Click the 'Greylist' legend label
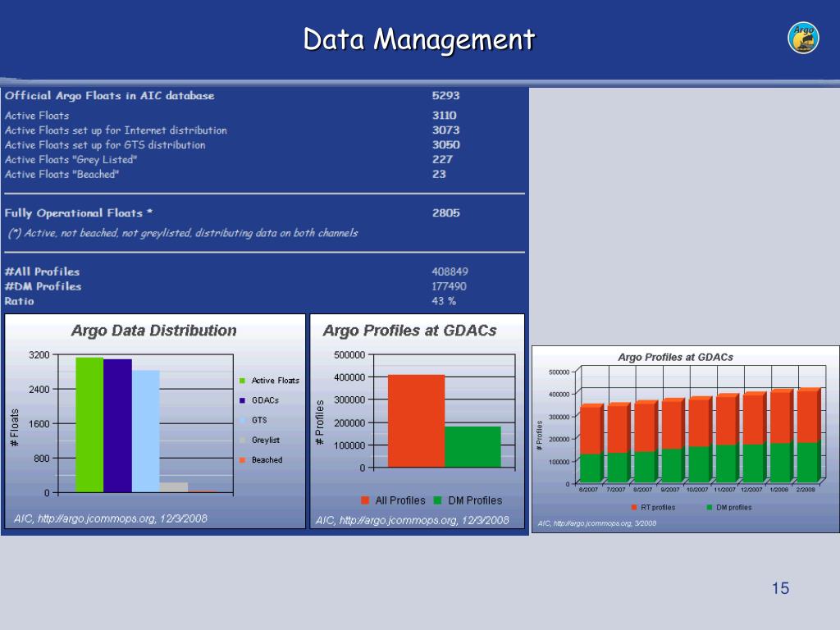Screen dimensions: 840x630 pos(266,440)
